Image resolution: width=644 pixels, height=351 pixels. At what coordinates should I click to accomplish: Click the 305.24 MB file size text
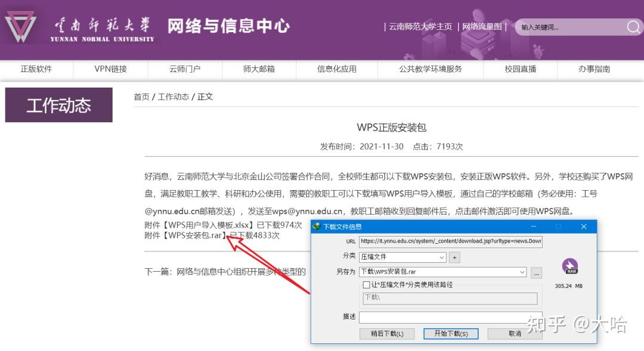pyautogui.click(x=569, y=286)
